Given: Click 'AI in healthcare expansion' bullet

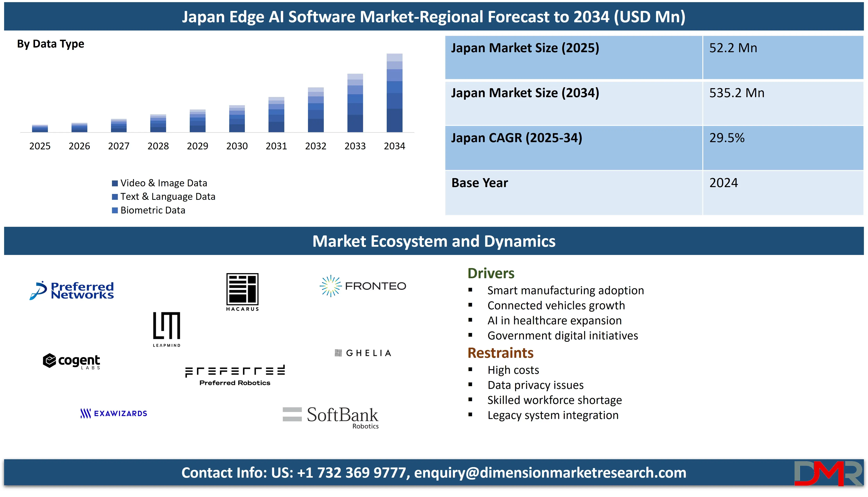Looking at the screenshot, I should point(555,320).
